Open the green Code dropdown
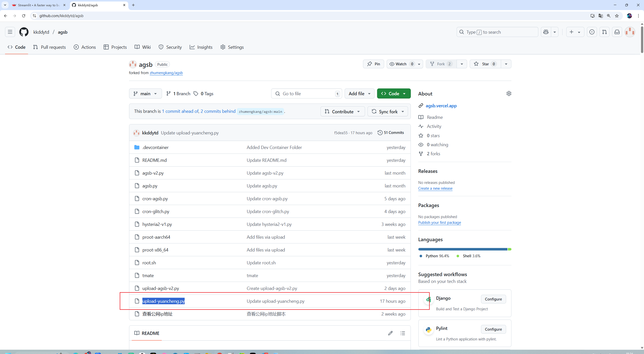 point(394,93)
